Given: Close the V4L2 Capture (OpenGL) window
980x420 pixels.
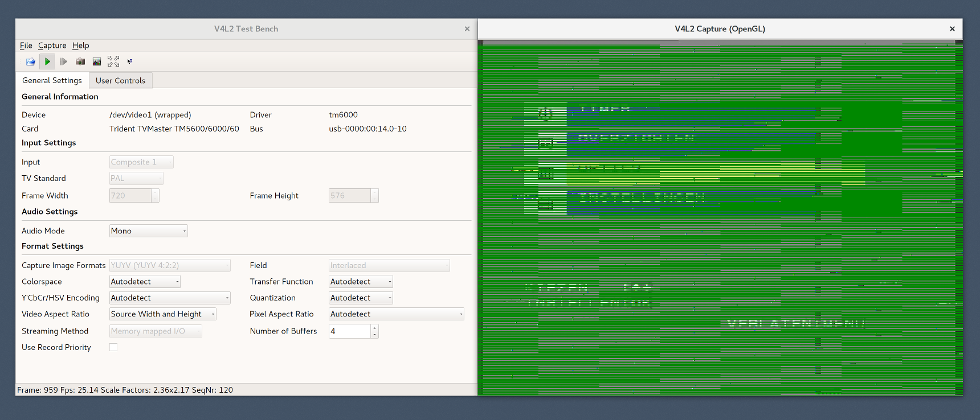Looking at the screenshot, I should tap(952, 29).
